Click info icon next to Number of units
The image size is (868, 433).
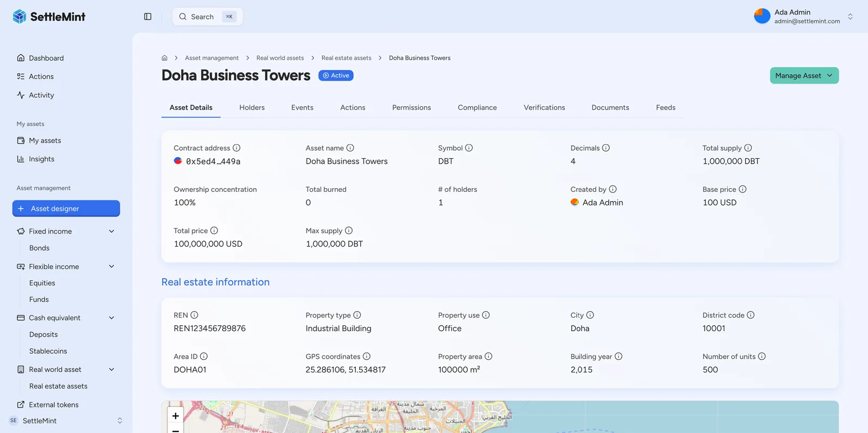pos(762,356)
